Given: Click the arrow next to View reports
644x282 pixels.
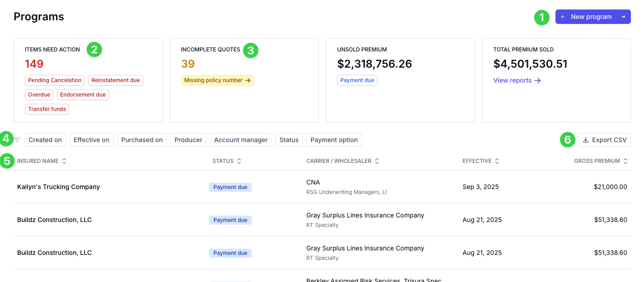Looking at the screenshot, I should pyautogui.click(x=537, y=80).
